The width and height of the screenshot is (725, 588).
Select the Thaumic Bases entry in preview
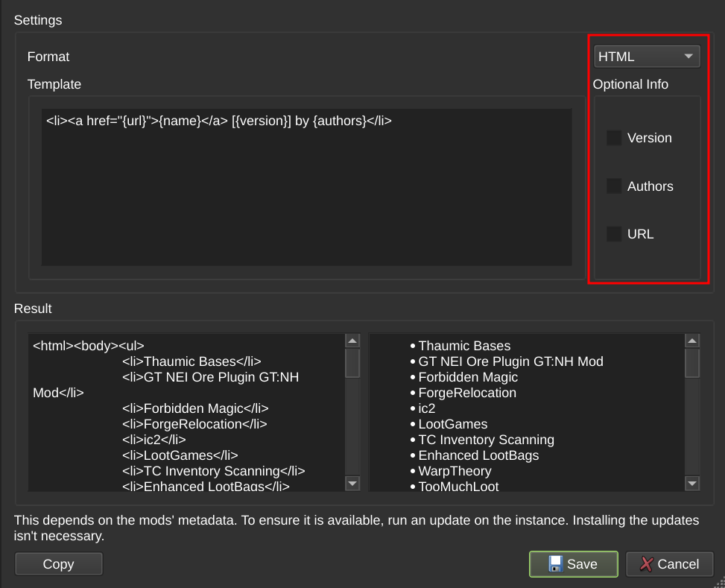pos(464,345)
